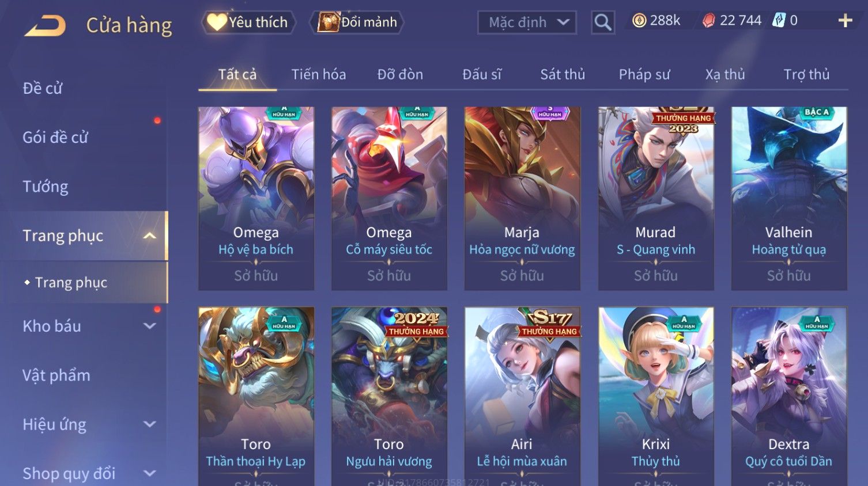Select the Pháp sư category tab
Image resolution: width=868 pixels, height=486 pixels.
644,74
